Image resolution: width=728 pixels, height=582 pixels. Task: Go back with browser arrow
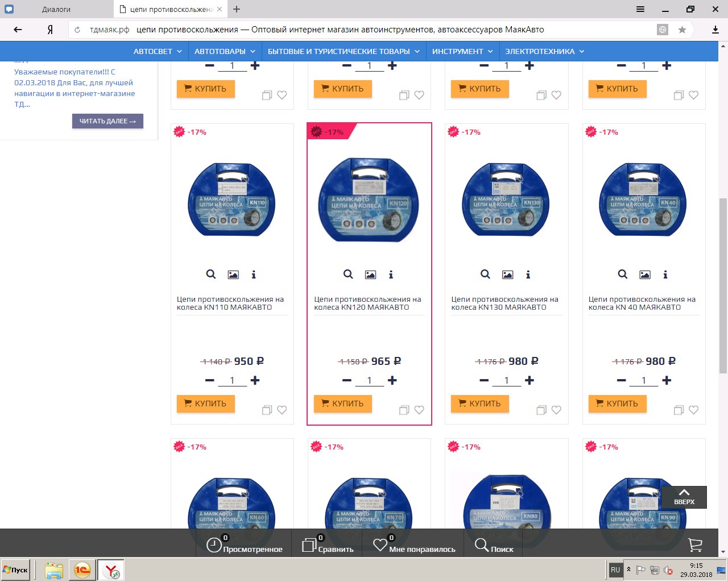coord(18,30)
